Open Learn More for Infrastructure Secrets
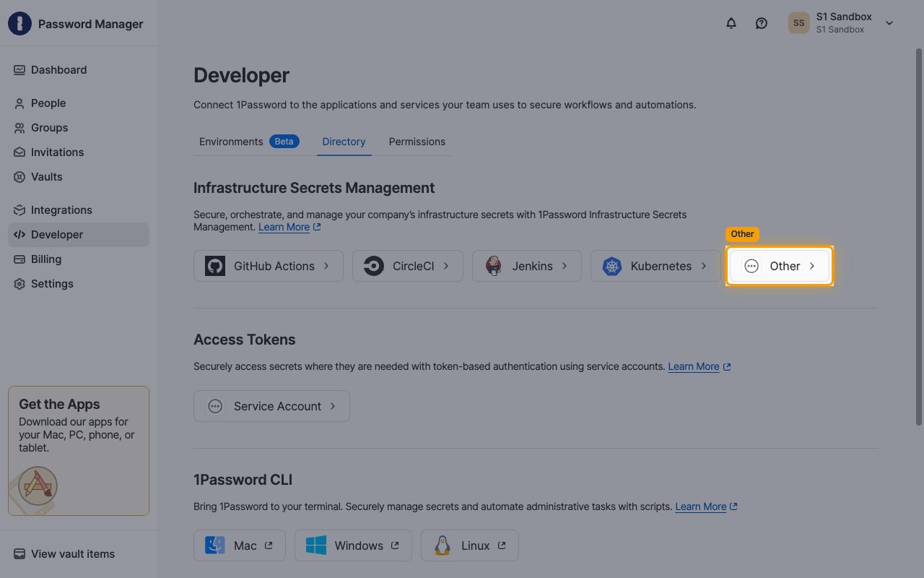 click(289, 227)
